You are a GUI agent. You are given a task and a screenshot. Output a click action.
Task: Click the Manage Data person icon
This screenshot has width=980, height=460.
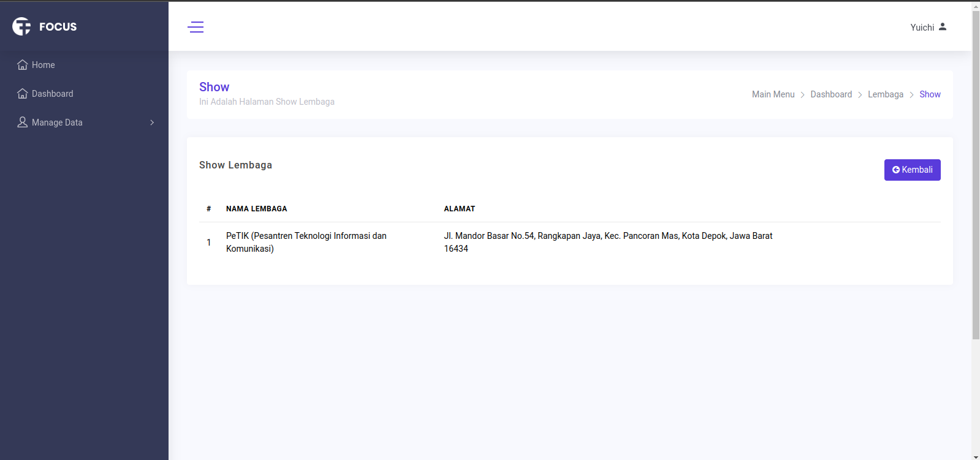[23, 123]
